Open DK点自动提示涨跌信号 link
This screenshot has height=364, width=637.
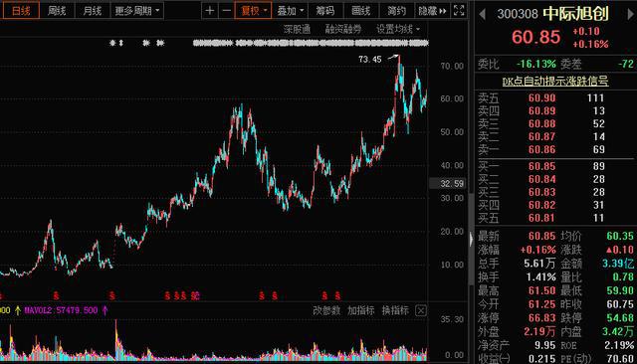tap(555, 82)
